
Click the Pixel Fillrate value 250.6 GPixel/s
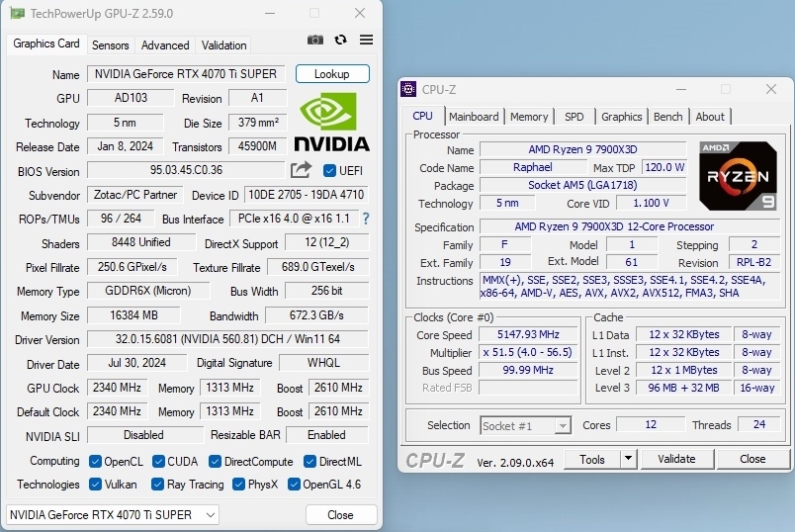pyautogui.click(x=132, y=267)
